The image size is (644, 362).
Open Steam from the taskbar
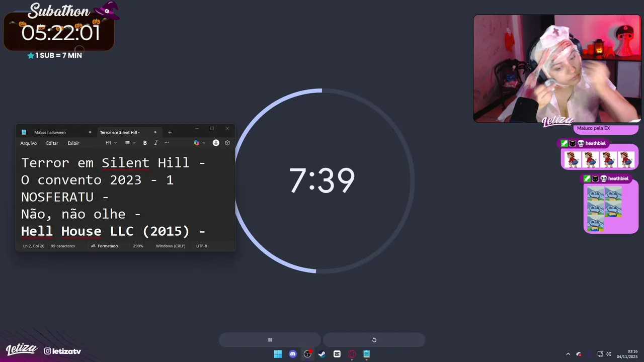coord(322,354)
